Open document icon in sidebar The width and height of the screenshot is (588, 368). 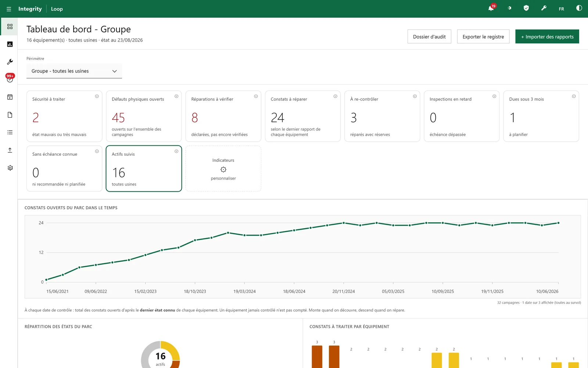(x=10, y=115)
